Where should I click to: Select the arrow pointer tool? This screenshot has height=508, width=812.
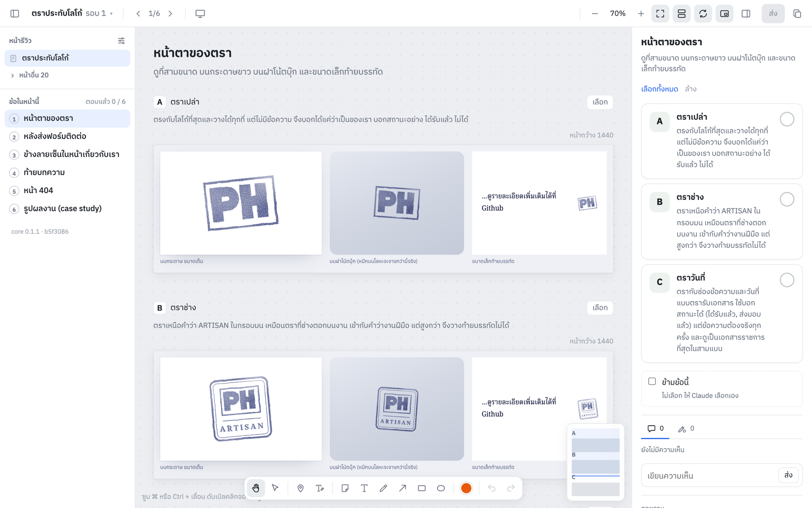pos(275,488)
